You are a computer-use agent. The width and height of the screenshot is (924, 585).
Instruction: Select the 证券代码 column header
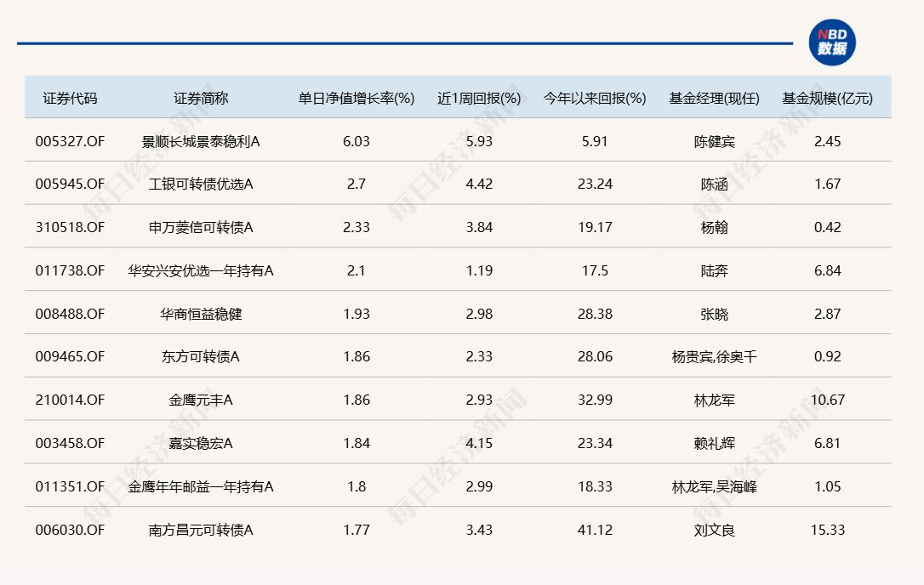[x=70, y=99]
